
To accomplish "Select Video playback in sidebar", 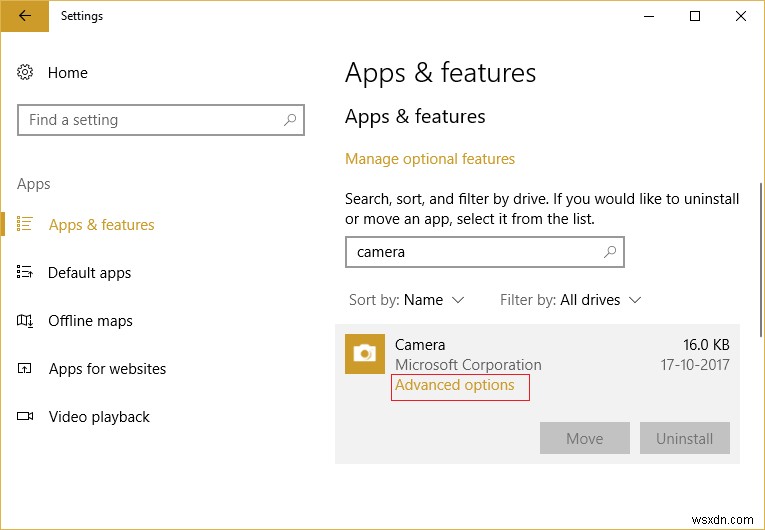I will pyautogui.click(x=99, y=417).
